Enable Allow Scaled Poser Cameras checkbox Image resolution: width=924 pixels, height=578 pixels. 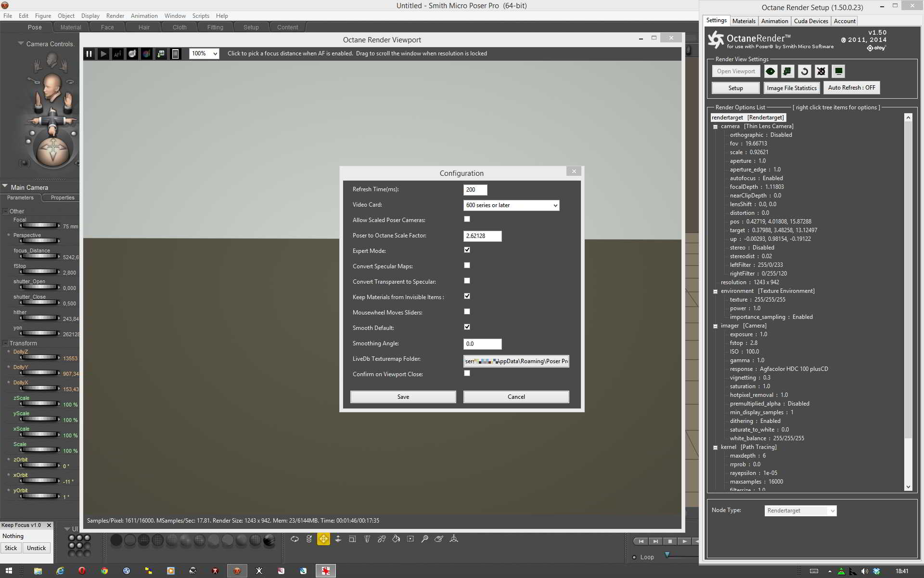pos(467,219)
